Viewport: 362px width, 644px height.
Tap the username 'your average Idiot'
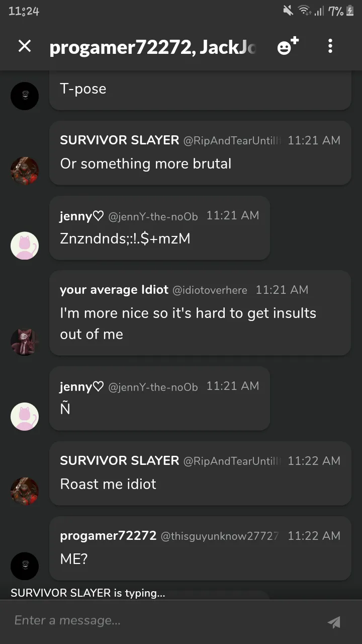pos(114,290)
